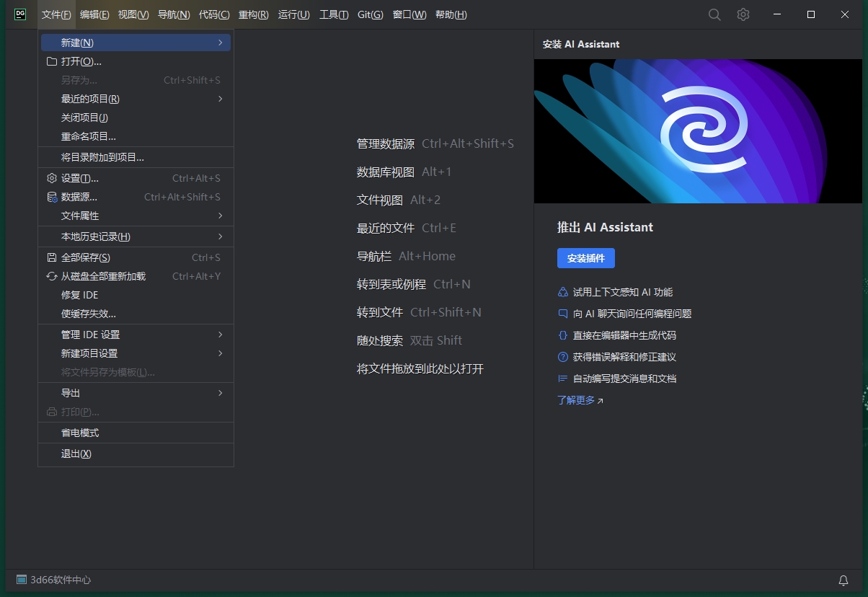Open the Search Everywhere magnifier icon
This screenshot has width=868, height=597.
(x=714, y=14)
